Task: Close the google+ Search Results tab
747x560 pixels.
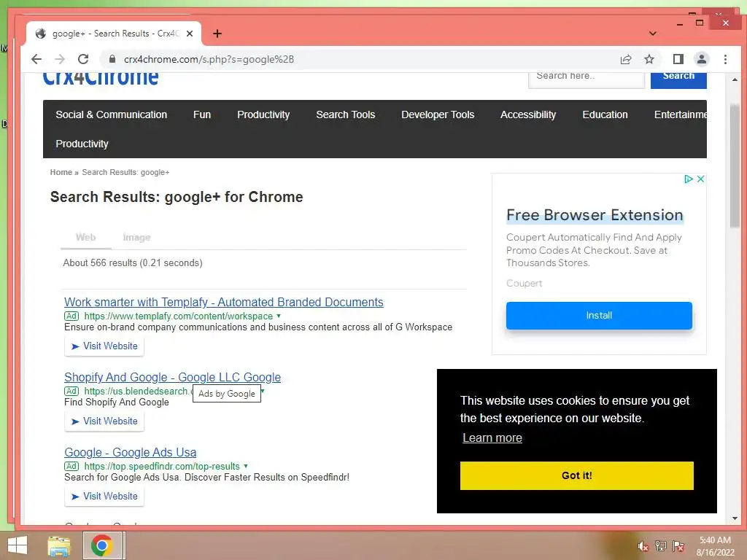Action: coord(190,34)
